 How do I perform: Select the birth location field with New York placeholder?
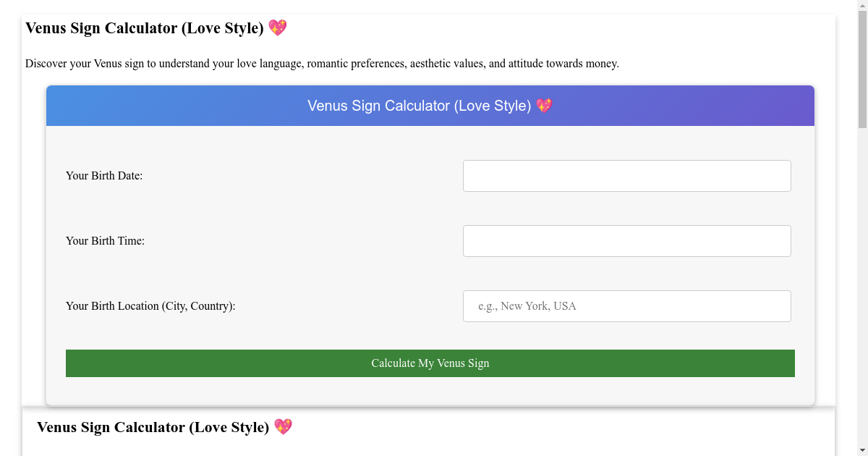pos(626,305)
